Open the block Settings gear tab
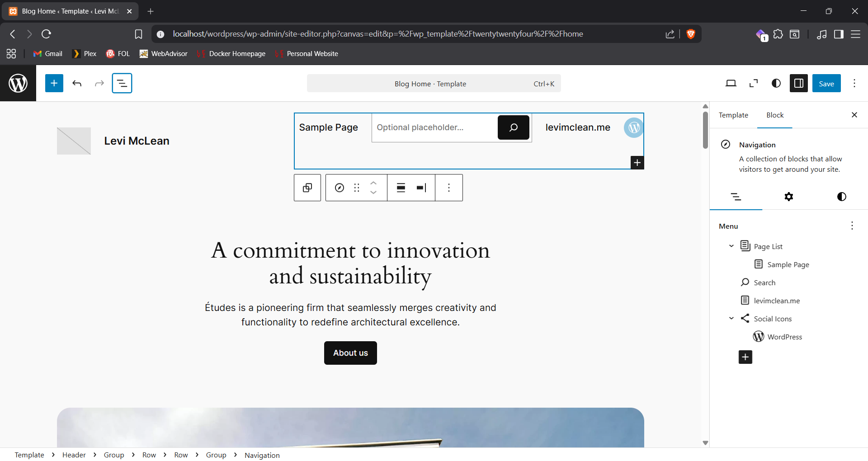The height and width of the screenshot is (461, 868). point(788,197)
